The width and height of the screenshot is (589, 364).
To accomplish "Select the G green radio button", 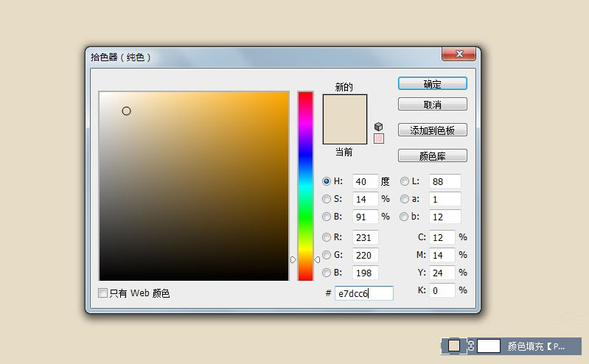I will 327,255.
